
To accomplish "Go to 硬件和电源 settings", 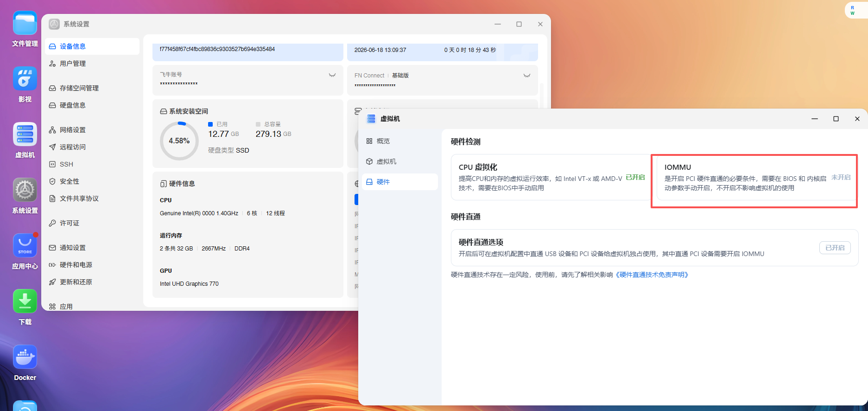I will [x=92, y=265].
